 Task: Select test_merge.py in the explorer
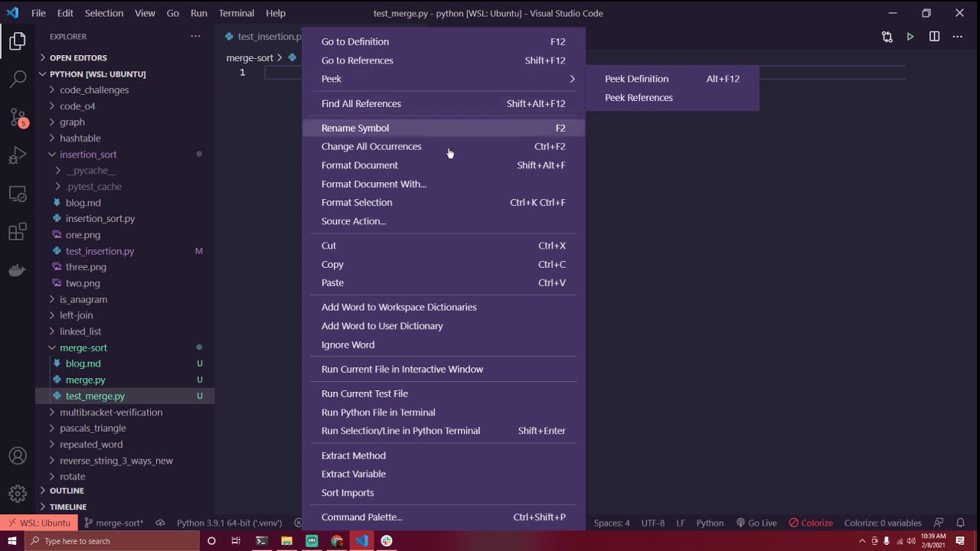[95, 396]
